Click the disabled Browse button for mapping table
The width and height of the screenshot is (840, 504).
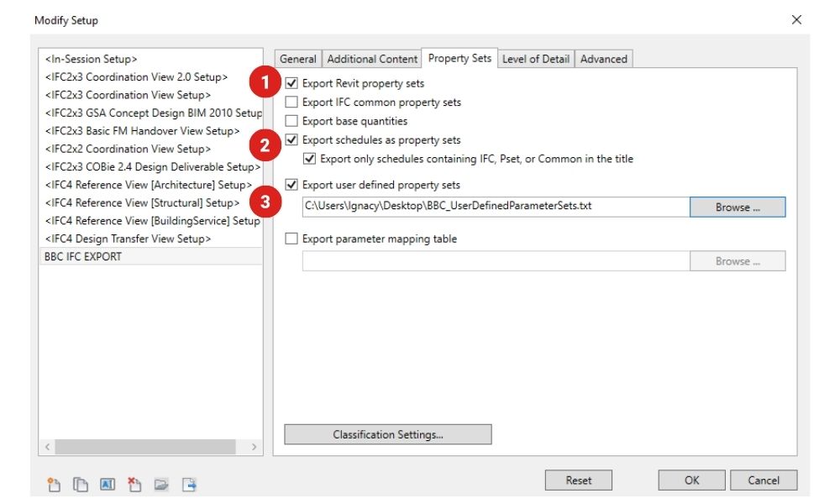(738, 261)
